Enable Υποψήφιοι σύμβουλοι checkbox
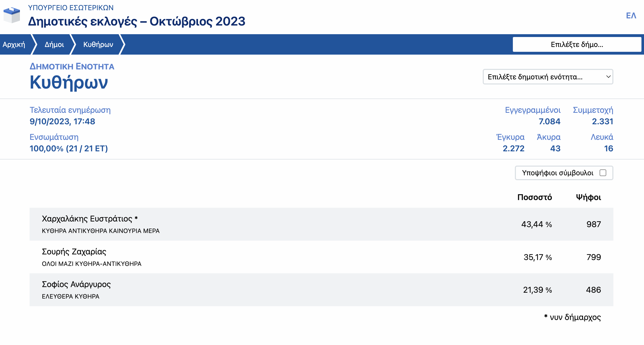This screenshot has height=345, width=644. (x=603, y=173)
